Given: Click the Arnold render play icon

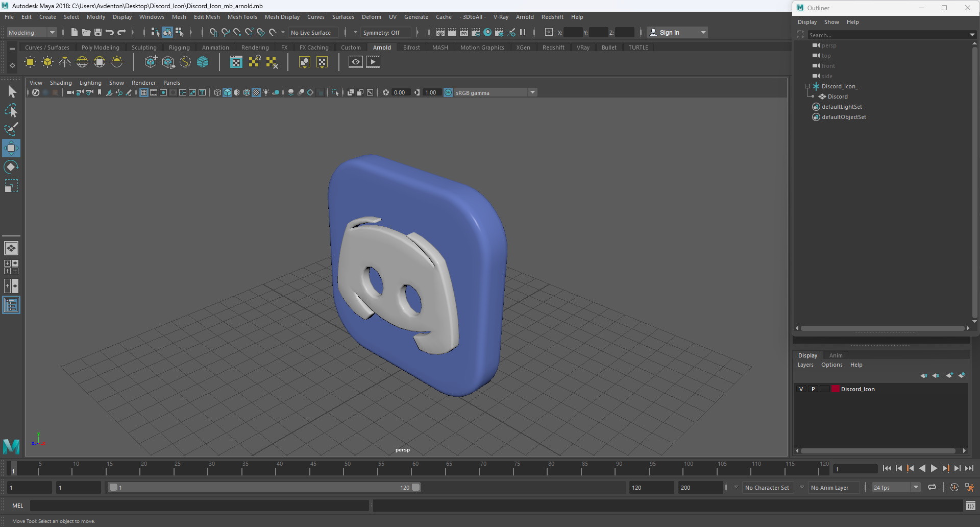Looking at the screenshot, I should (x=373, y=62).
